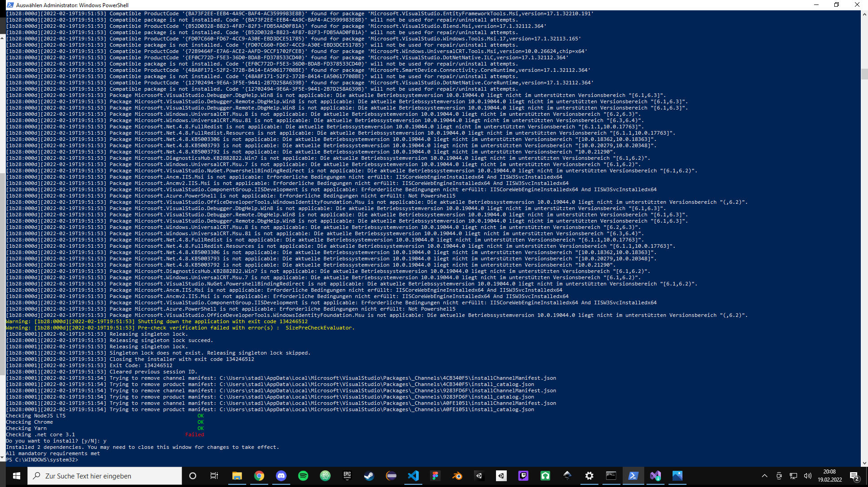
Task: Open the Windows Start menu
Action: point(17,476)
